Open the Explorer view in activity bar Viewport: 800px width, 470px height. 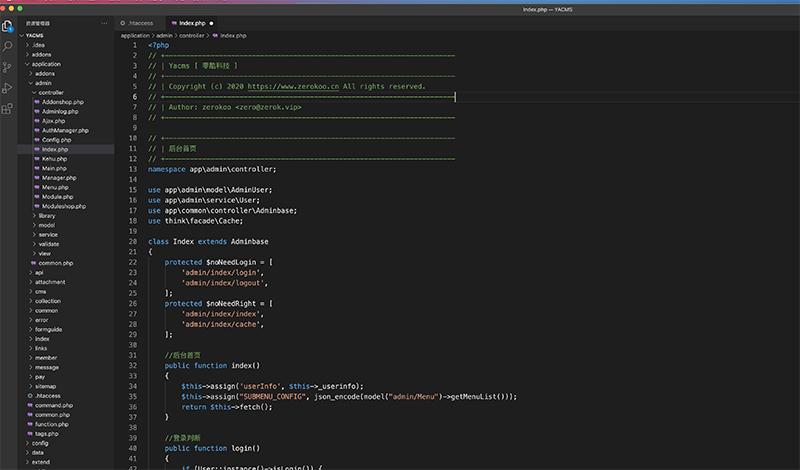(x=8, y=27)
